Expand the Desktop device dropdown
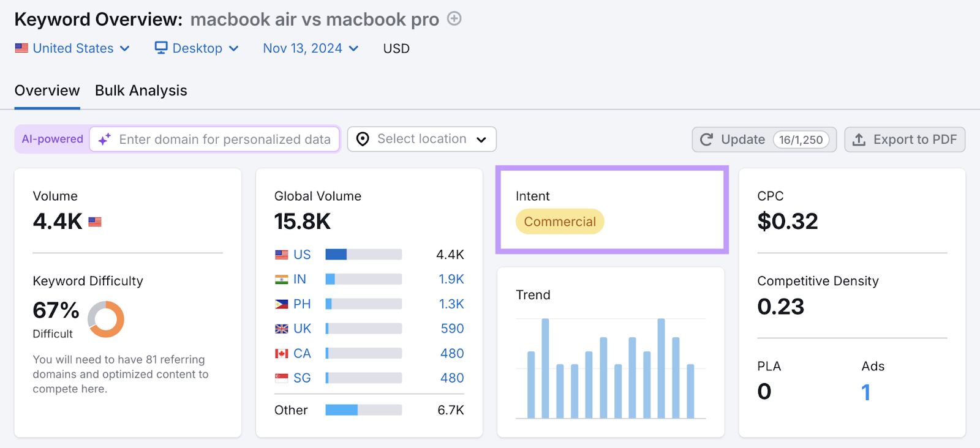The width and height of the screenshot is (980, 448). [x=197, y=48]
